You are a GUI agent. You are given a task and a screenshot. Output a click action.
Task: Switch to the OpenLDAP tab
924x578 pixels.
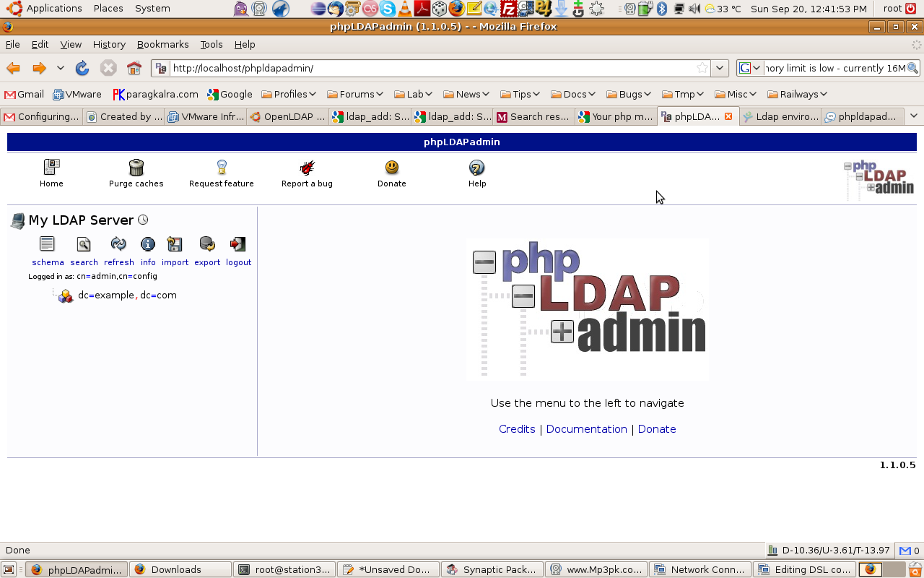(x=287, y=116)
